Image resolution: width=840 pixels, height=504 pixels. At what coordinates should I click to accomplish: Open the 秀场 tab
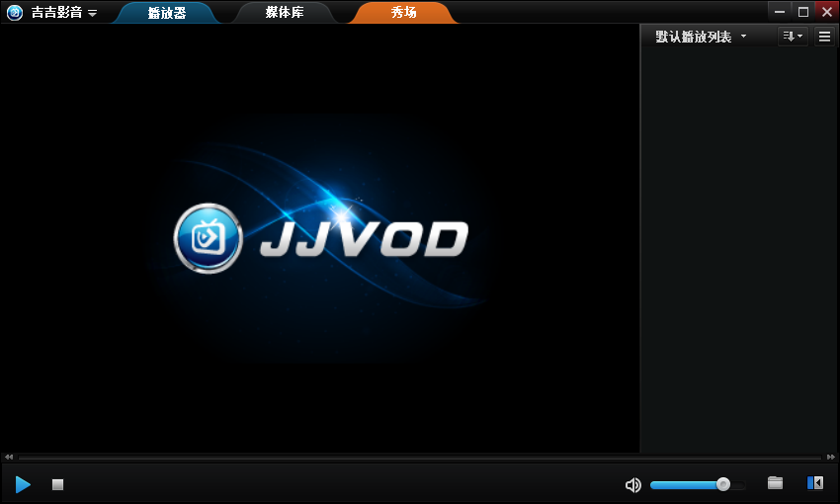pyautogui.click(x=403, y=12)
